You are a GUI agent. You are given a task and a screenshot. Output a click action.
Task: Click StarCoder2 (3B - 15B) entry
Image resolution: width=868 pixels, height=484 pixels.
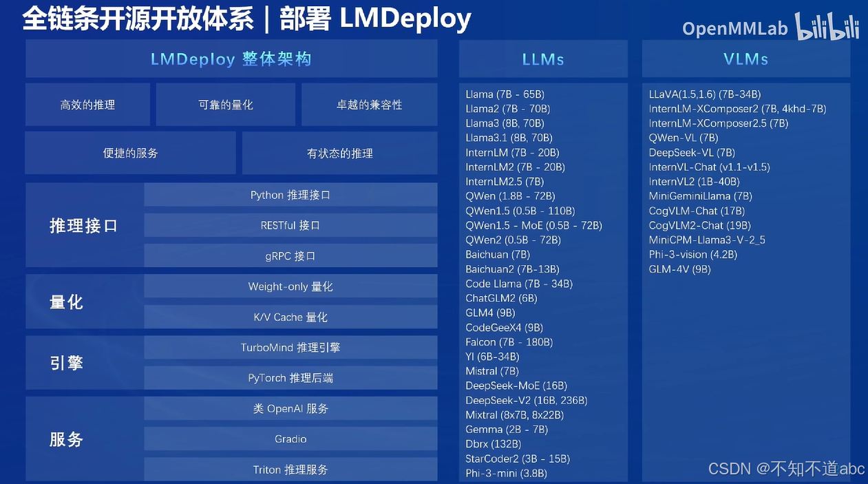tap(518, 459)
